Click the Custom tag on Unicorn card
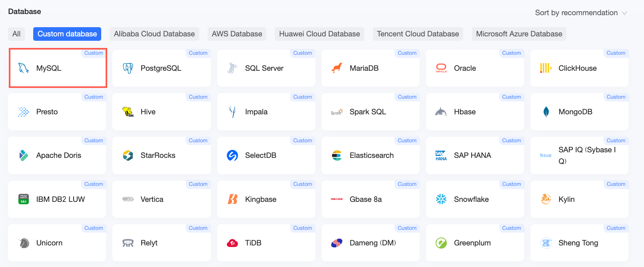 click(x=94, y=228)
